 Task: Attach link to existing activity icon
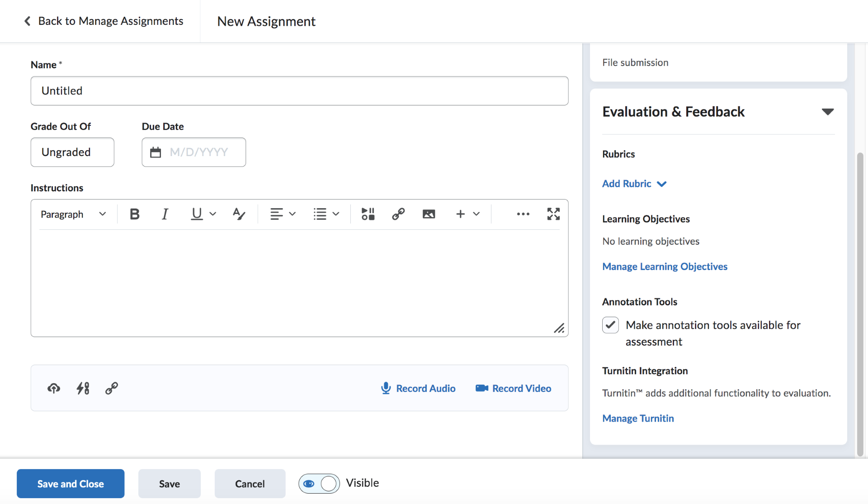click(83, 388)
